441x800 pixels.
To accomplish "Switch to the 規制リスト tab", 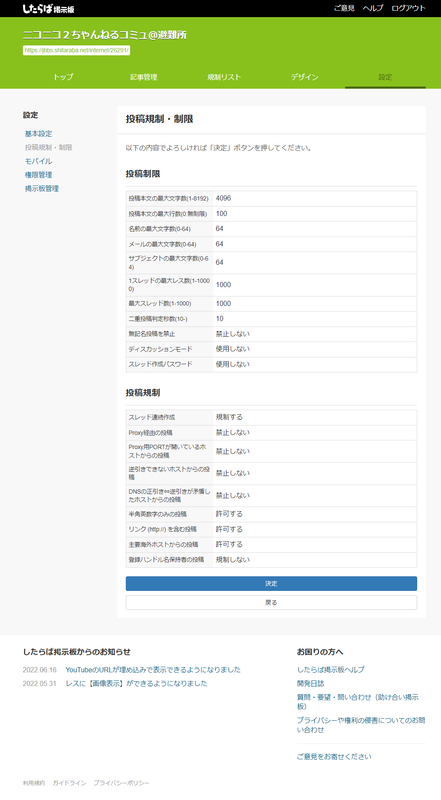I will [x=224, y=77].
